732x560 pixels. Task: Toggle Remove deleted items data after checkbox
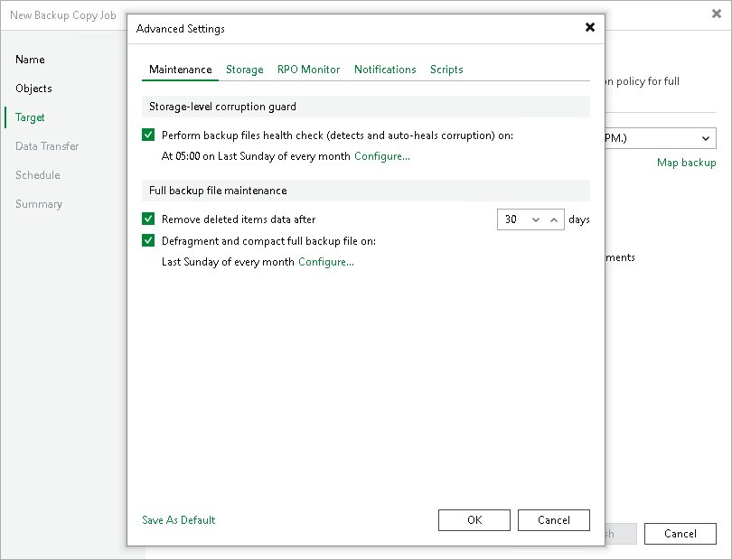coord(148,219)
